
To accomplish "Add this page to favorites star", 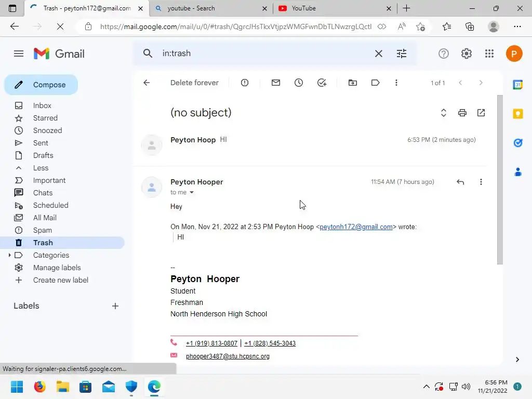I will click(420, 26).
